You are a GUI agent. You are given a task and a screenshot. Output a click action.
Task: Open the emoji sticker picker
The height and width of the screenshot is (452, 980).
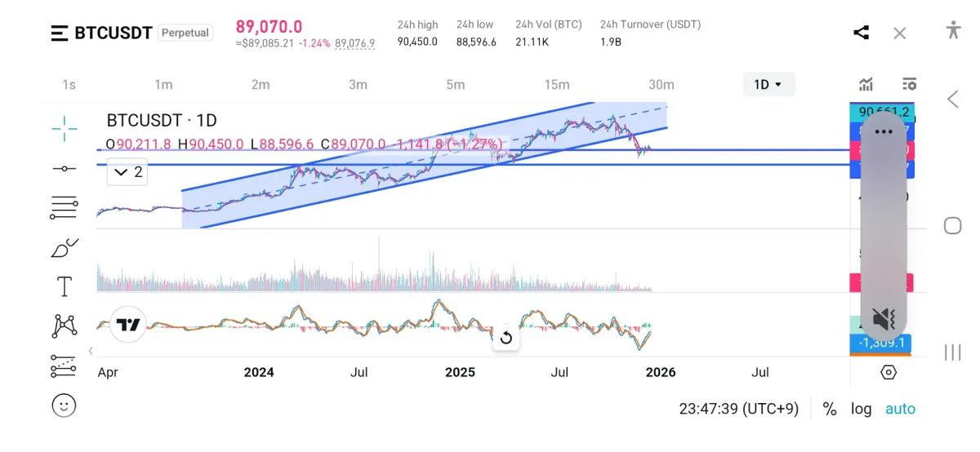[64, 405]
